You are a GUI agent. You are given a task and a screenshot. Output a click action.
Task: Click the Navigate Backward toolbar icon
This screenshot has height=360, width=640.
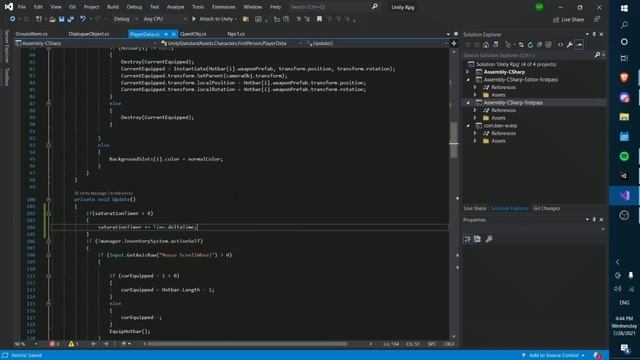click(12, 19)
